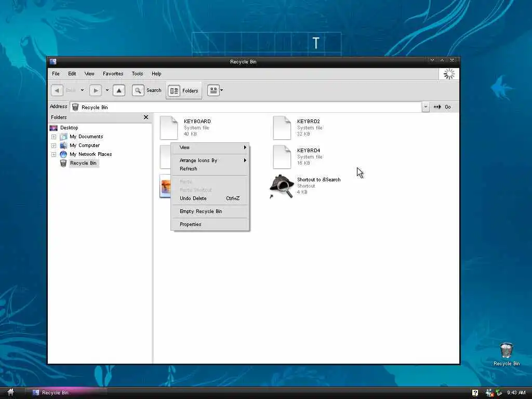The height and width of the screenshot is (399, 532).
Task: Open the Favorites menu
Action: click(113, 74)
